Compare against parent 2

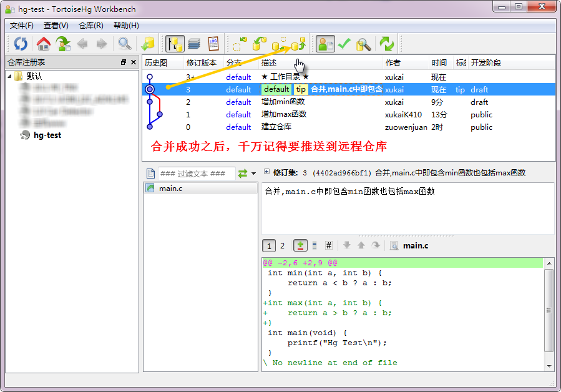coord(282,245)
